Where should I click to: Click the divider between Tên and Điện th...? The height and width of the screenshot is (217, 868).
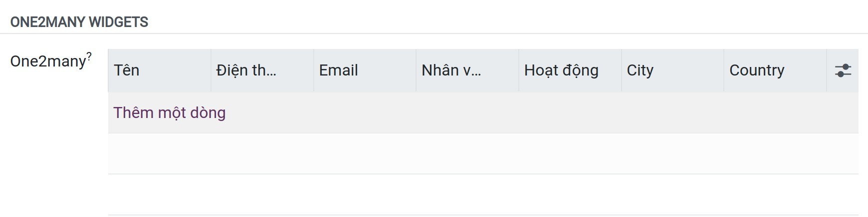[x=211, y=70]
